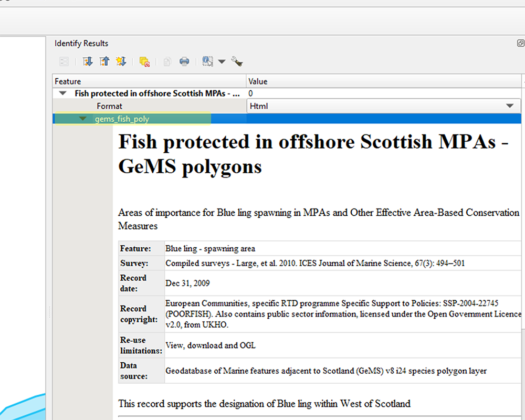Click the Collapse Tree toolbar icon

pyautogui.click(x=104, y=62)
